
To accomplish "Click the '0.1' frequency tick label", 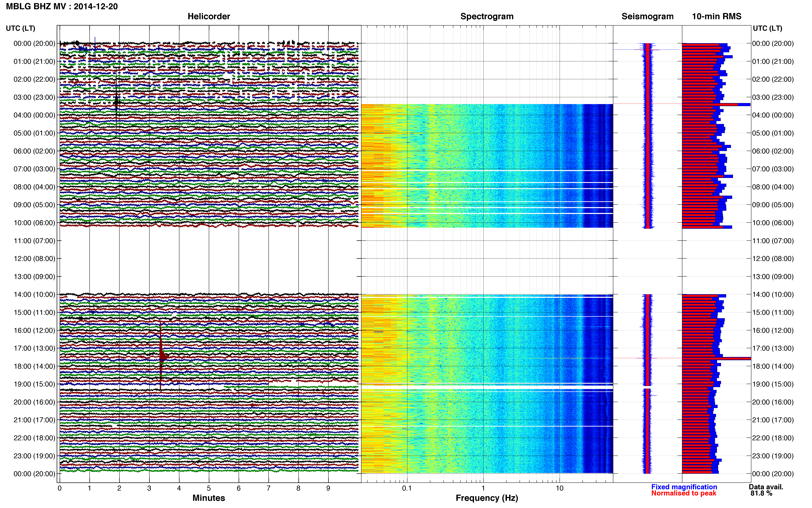I will click(x=407, y=488).
